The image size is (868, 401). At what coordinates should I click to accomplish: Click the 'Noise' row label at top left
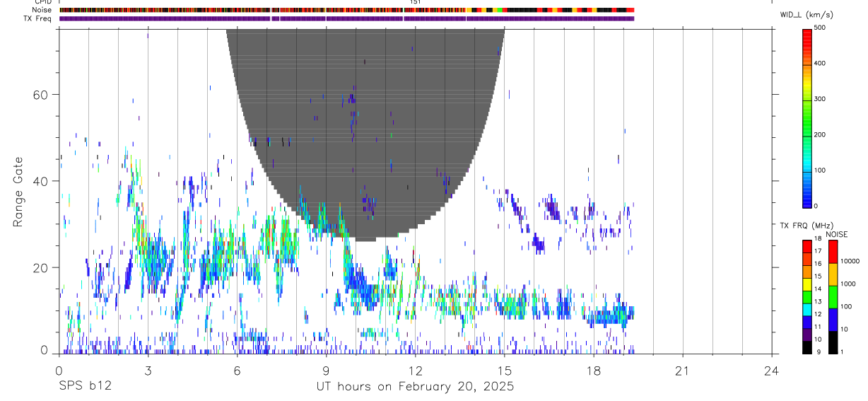(42, 10)
